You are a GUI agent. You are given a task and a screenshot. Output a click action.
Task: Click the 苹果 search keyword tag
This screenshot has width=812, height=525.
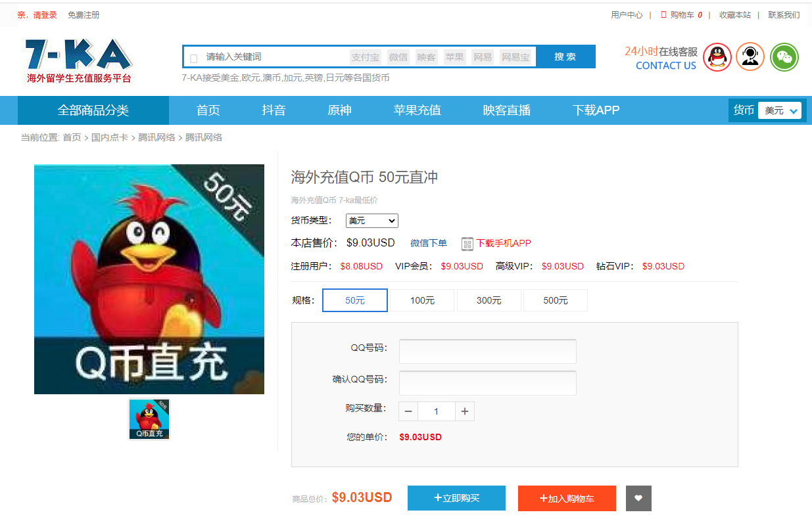pos(454,57)
